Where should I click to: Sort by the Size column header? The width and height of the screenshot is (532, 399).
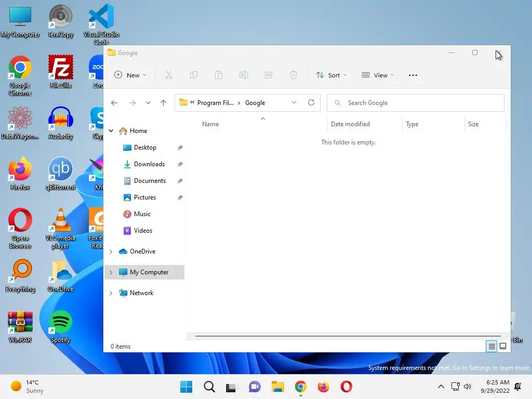click(473, 124)
